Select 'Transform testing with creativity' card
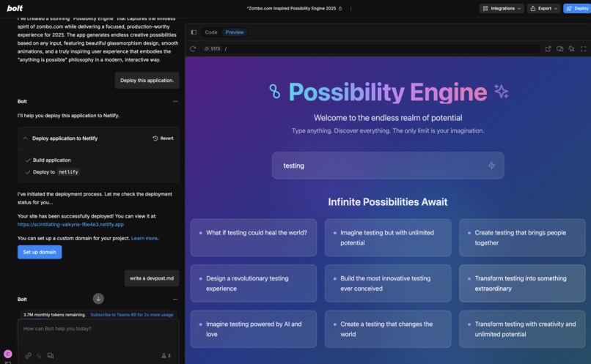 pyautogui.click(x=522, y=329)
